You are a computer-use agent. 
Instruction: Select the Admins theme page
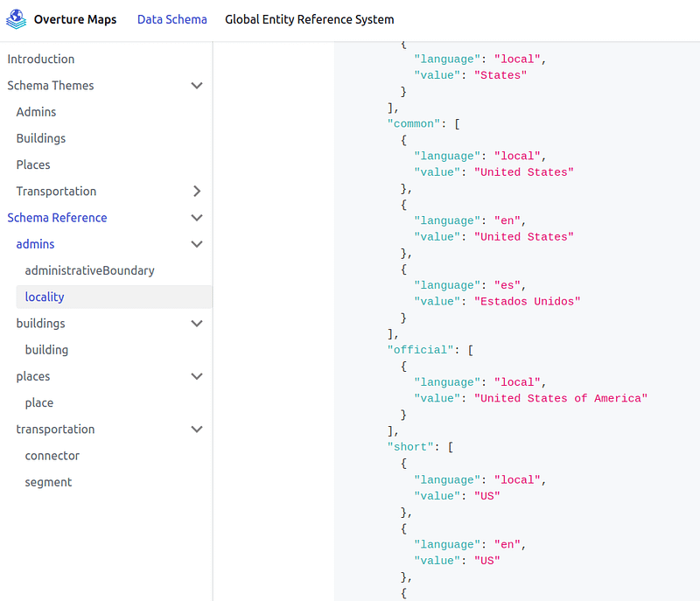click(x=36, y=112)
